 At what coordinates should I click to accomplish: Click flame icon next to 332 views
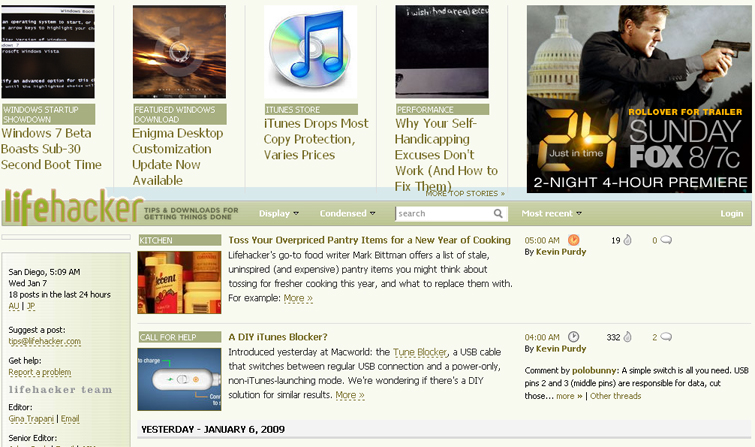(x=627, y=337)
